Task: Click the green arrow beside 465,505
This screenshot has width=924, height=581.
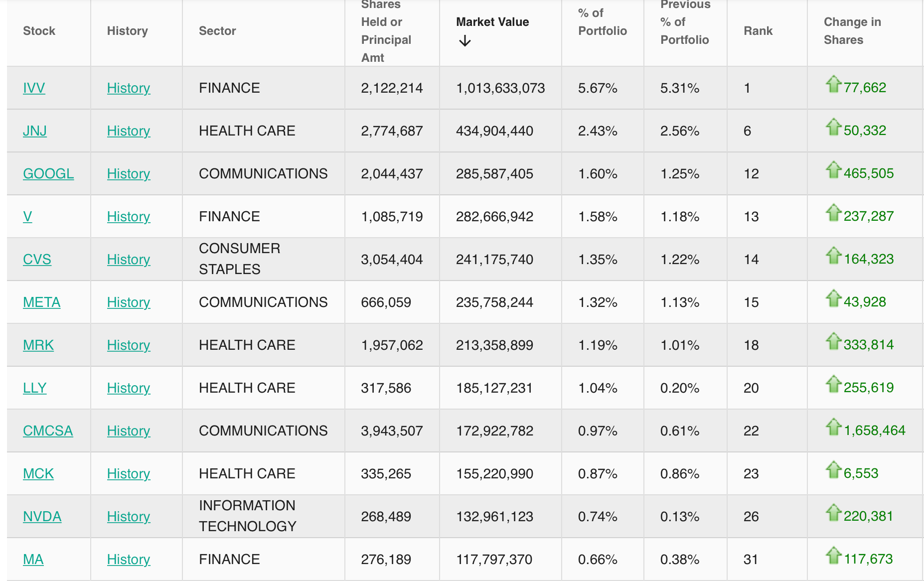Action: tap(833, 170)
